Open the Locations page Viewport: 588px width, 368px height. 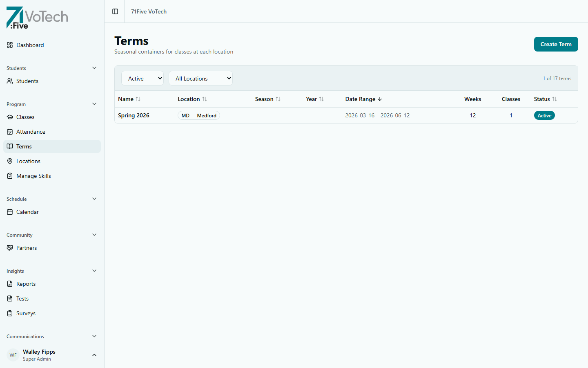[x=28, y=161]
